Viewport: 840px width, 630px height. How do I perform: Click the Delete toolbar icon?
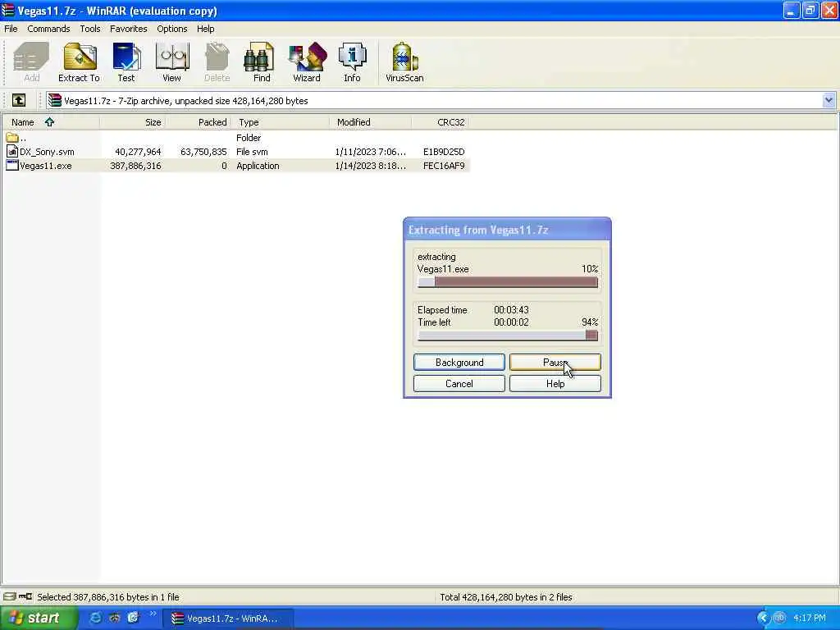coord(217,62)
